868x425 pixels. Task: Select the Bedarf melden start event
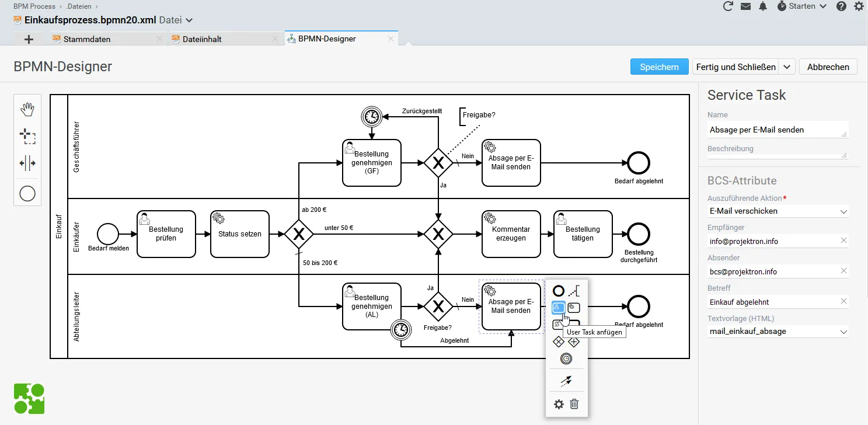coord(108,234)
